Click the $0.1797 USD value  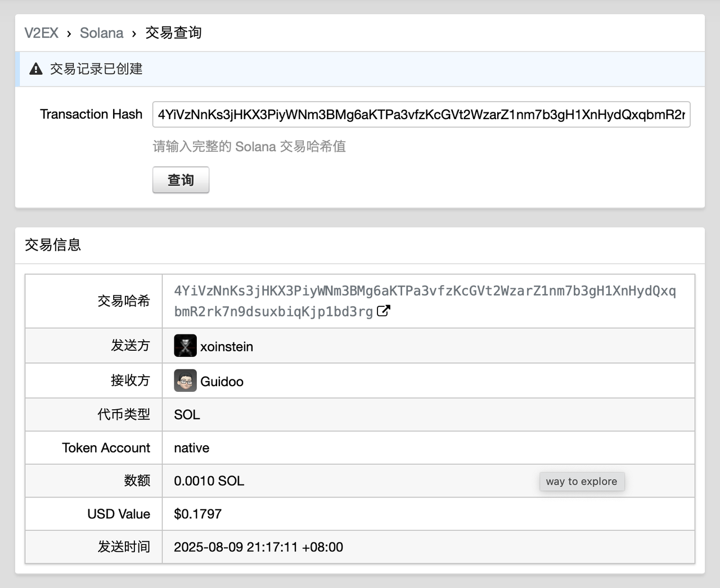pos(197,514)
